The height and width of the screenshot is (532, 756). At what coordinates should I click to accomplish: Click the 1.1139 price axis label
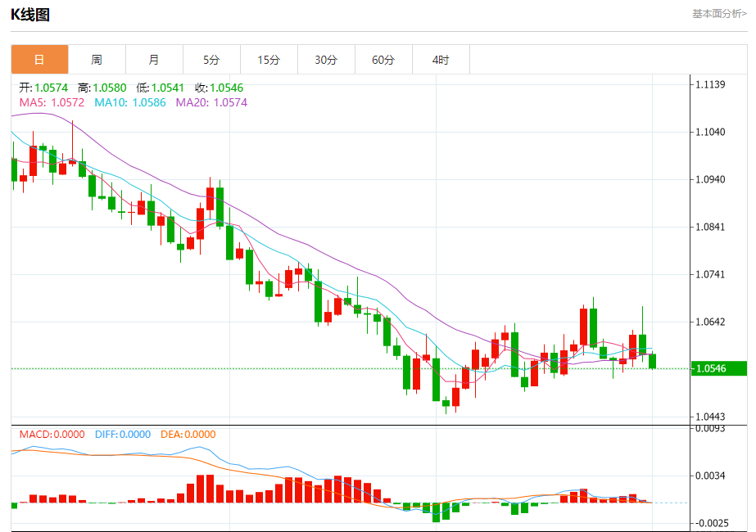(x=710, y=85)
